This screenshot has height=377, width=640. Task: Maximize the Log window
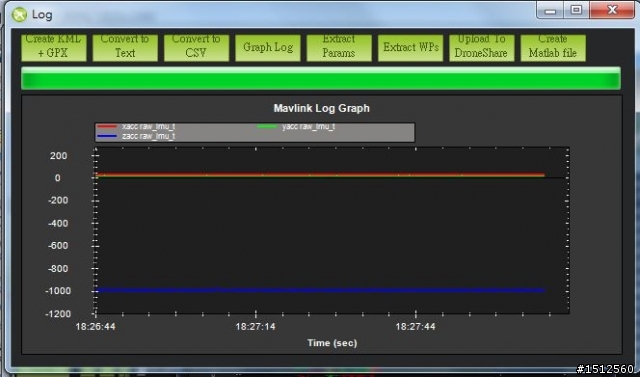click(x=576, y=10)
